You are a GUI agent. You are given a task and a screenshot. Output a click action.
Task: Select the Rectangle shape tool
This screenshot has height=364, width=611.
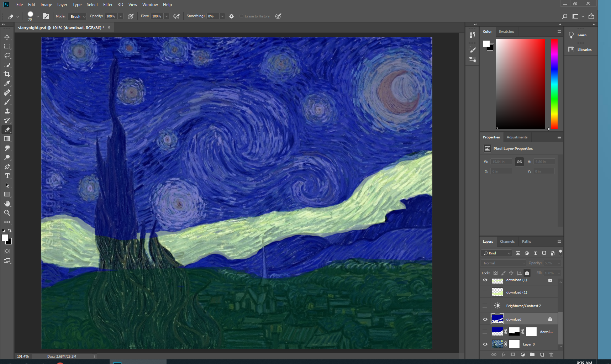coord(7,194)
